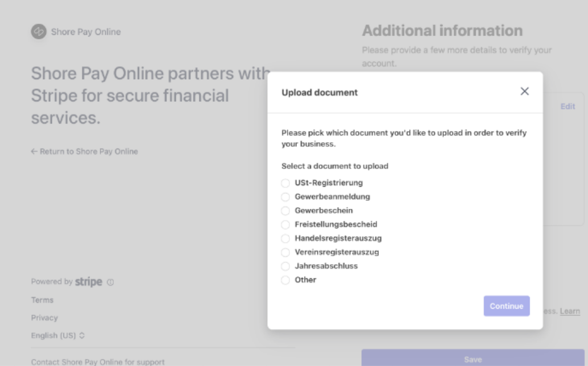Choose the Other document option
This screenshot has height=366, width=588.
[x=285, y=280]
